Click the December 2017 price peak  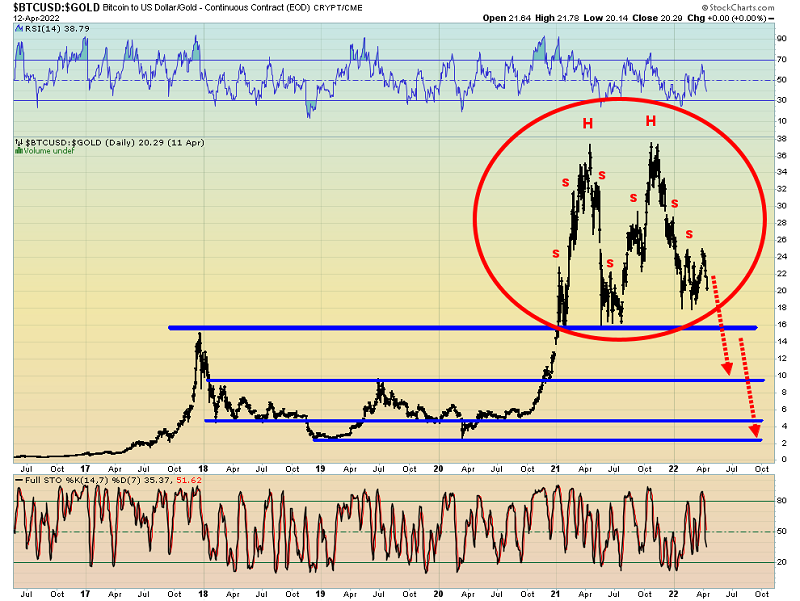(198, 335)
